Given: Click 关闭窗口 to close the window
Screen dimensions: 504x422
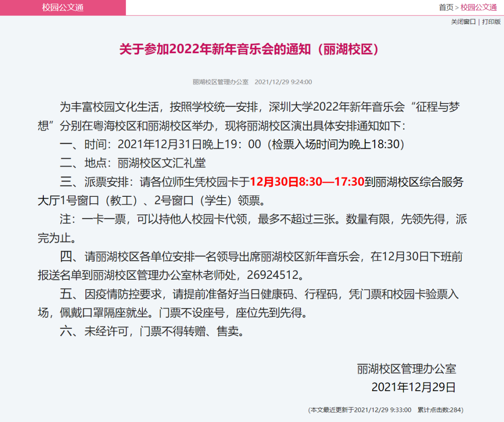Looking at the screenshot, I should click(x=463, y=22).
